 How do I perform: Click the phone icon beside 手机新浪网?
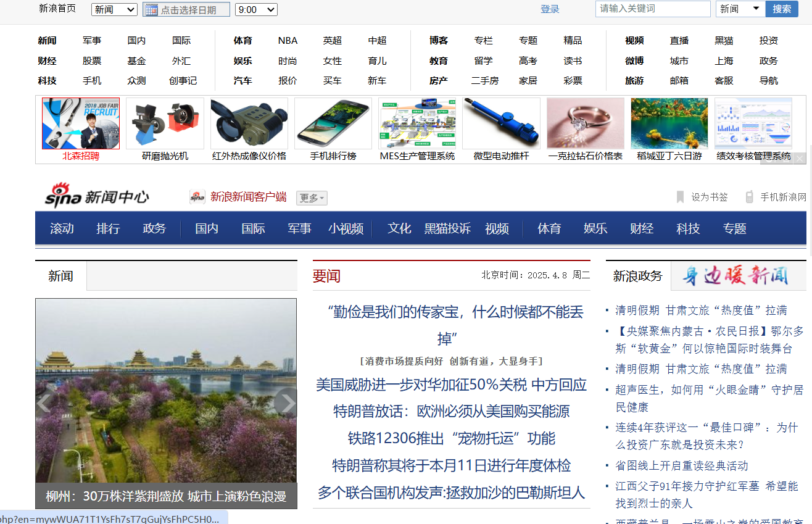point(750,197)
